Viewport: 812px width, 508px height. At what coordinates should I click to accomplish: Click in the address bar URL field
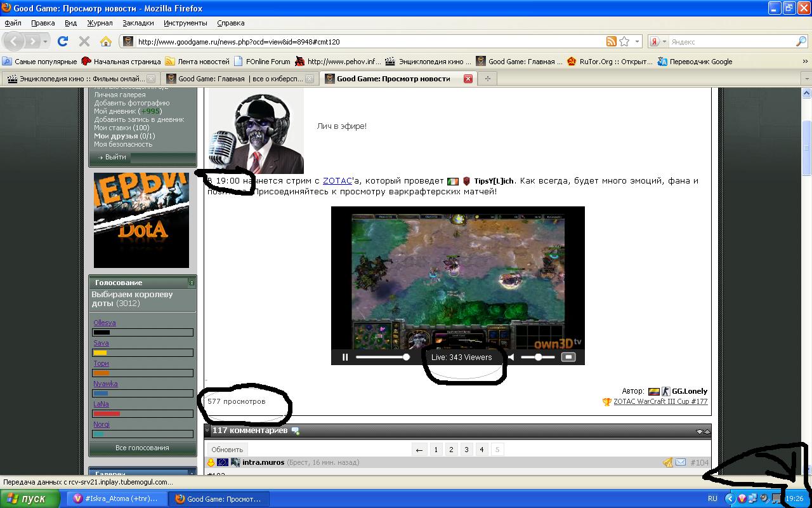click(368, 41)
